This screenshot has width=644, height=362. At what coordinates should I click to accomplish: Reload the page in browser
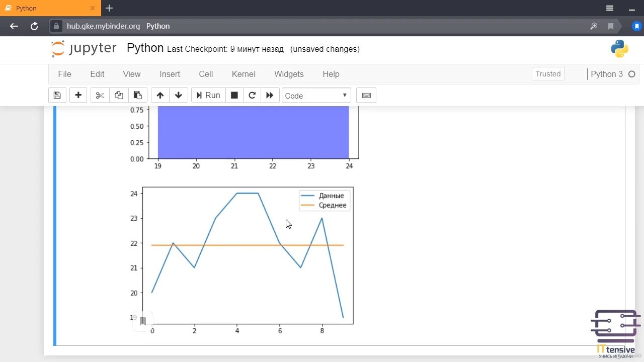34,26
